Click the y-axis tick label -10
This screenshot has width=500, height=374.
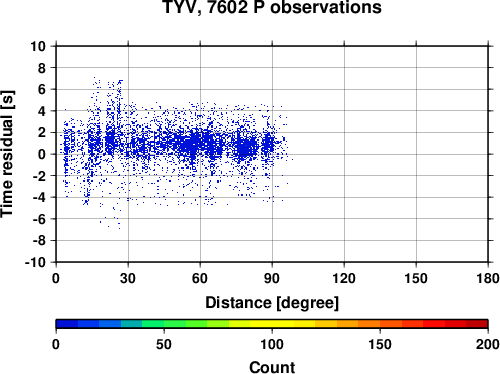pos(35,262)
